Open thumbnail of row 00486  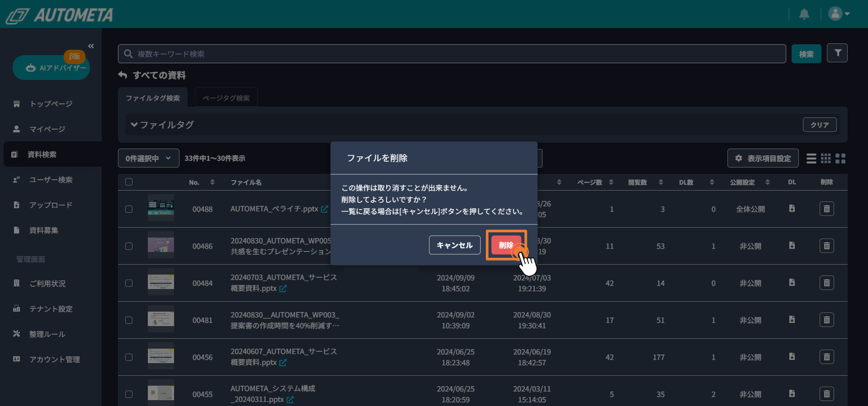click(x=161, y=245)
